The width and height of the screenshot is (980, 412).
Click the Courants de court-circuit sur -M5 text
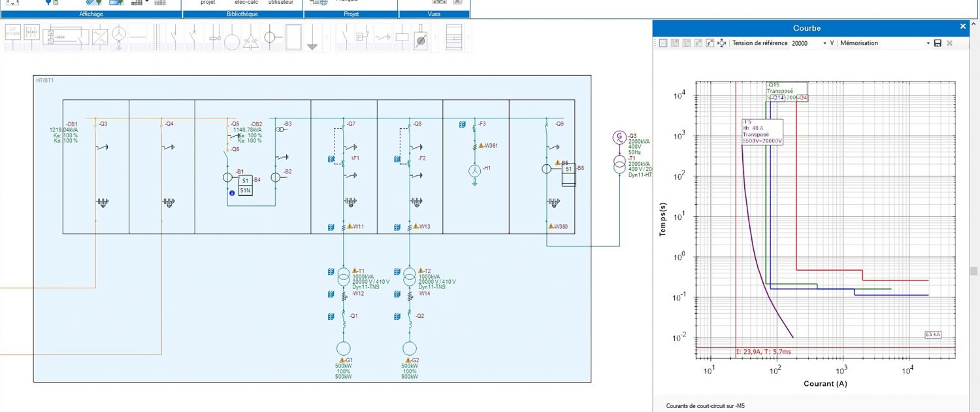pos(706,406)
